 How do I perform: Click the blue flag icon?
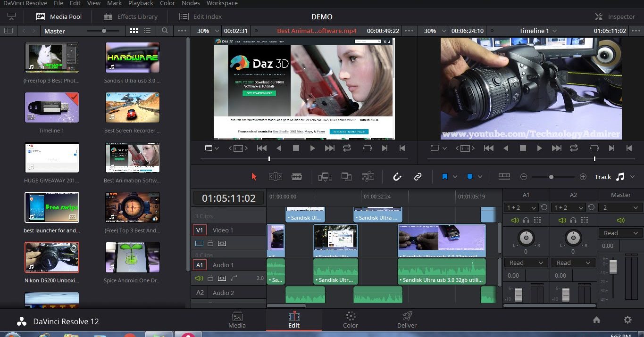point(444,177)
